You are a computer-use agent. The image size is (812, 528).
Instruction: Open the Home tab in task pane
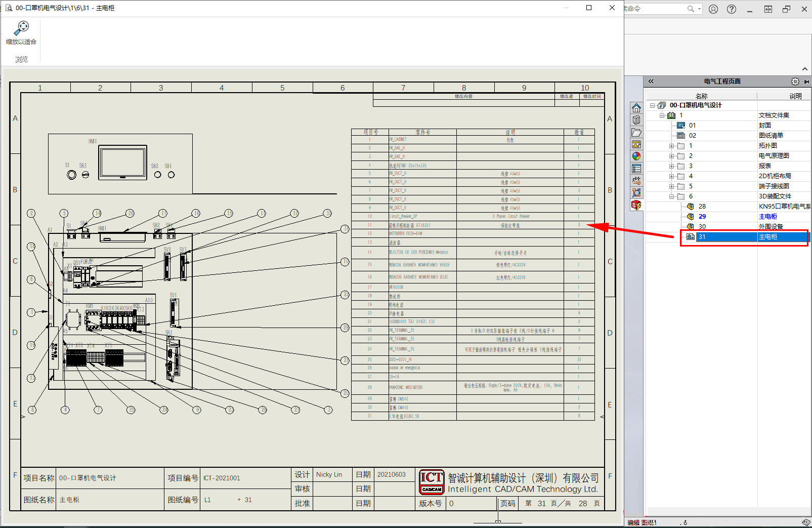tap(636, 108)
